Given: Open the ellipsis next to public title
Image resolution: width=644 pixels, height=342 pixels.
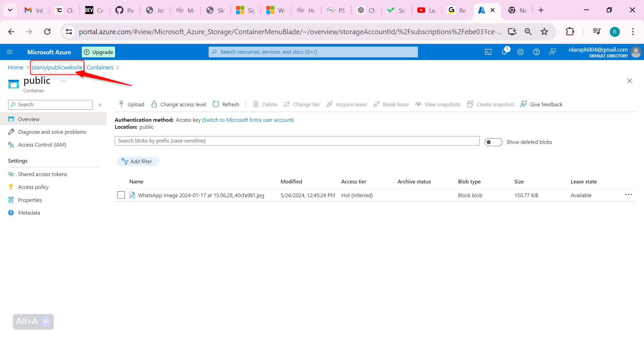Looking at the screenshot, I should coord(63,81).
